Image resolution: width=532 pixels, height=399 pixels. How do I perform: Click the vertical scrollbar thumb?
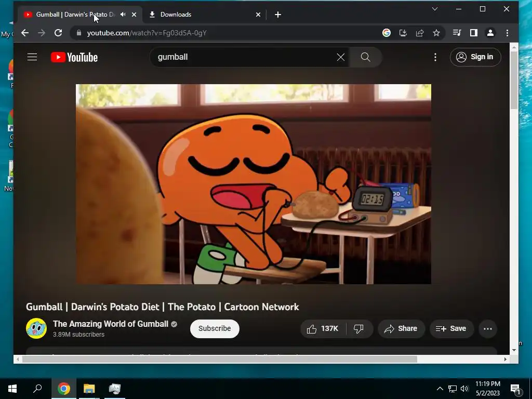click(x=514, y=80)
